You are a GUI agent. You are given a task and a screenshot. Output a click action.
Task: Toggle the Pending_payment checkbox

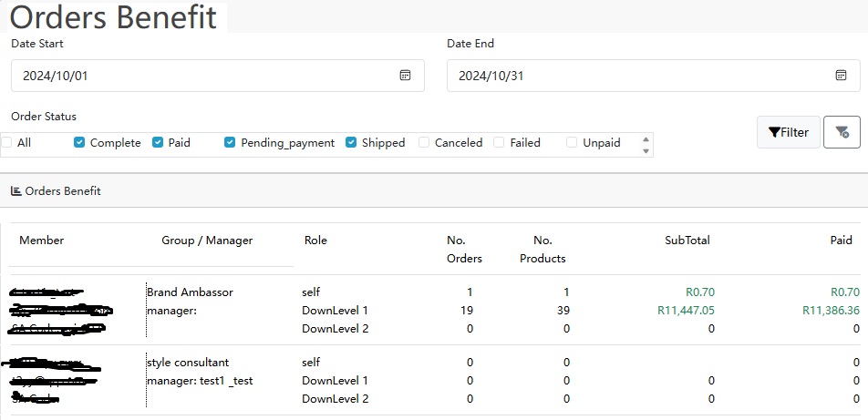click(x=230, y=143)
